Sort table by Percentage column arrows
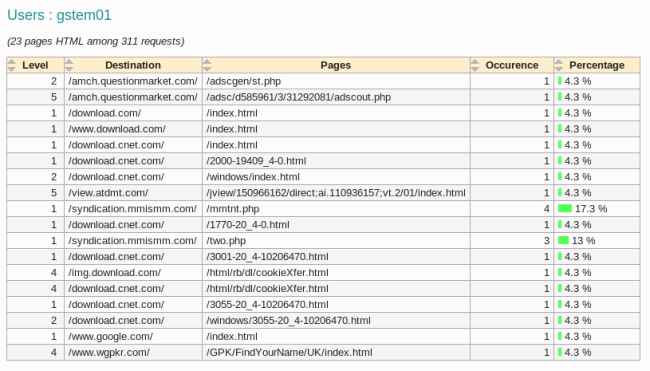 559,65
